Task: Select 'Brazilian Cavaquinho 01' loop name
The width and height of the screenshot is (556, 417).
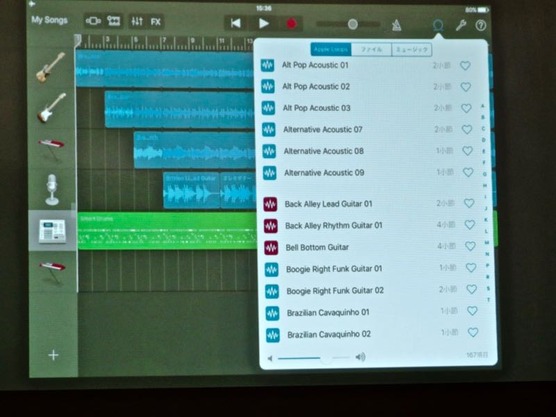Action: coord(328,313)
